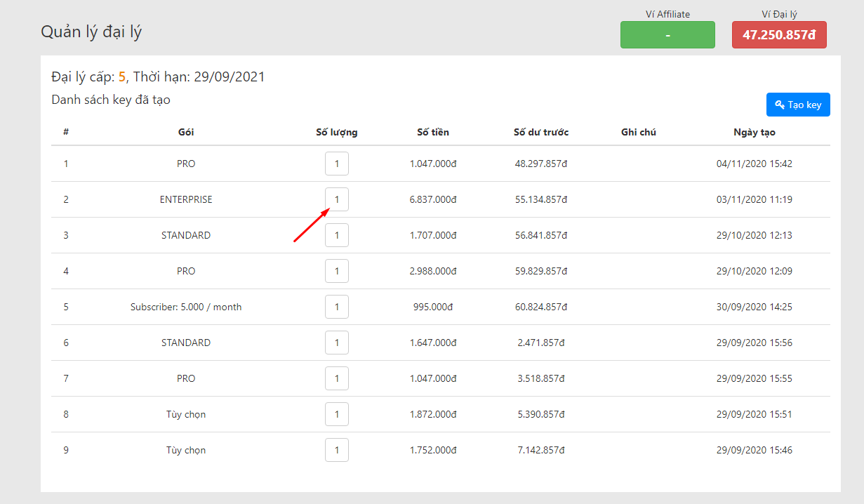Click amount 2.988.000đ
Screen dimensions: 864x504
pyautogui.click(x=433, y=271)
